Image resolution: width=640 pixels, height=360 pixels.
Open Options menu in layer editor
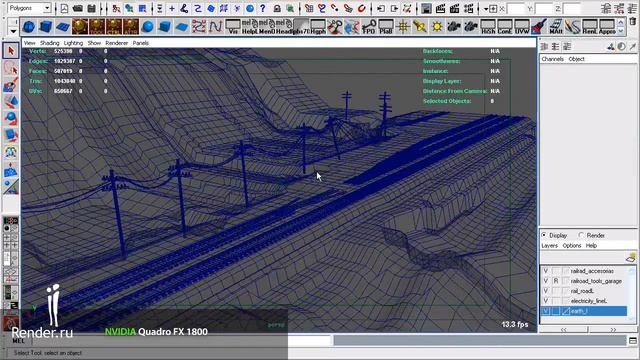click(x=571, y=245)
